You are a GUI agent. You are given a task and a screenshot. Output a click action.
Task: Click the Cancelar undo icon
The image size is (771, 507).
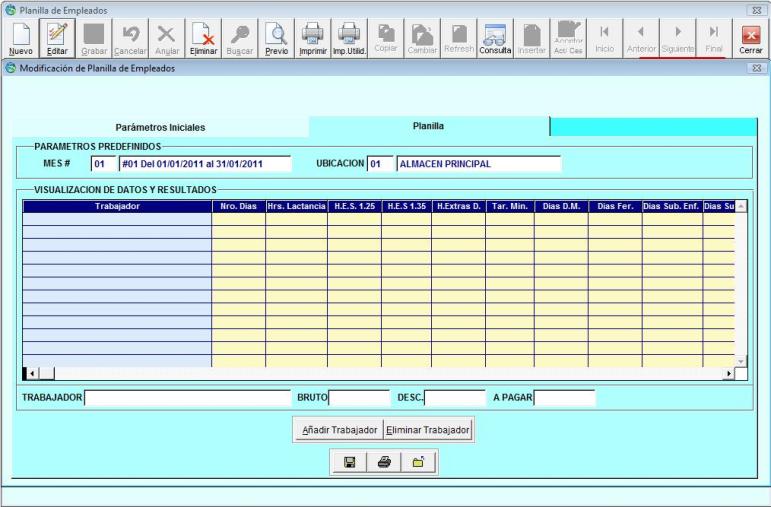pyautogui.click(x=130, y=39)
